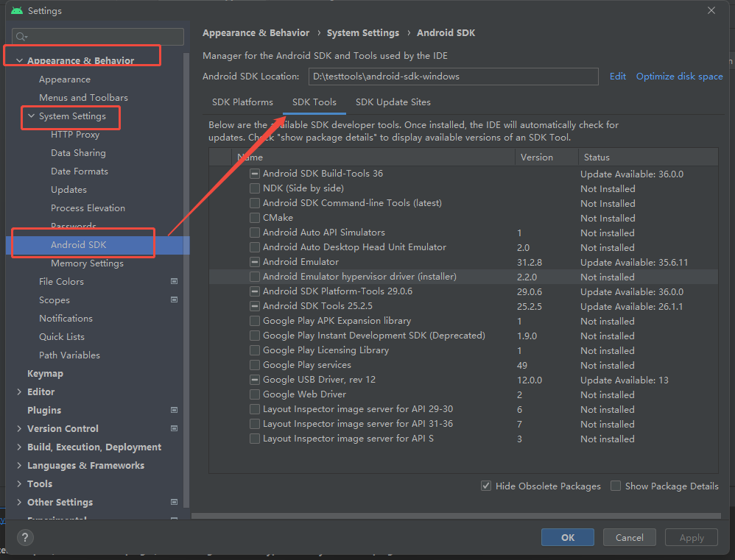This screenshot has height=560, width=735.
Task: Toggle Android SDK Build-Tools 36 checkbox
Action: point(255,174)
